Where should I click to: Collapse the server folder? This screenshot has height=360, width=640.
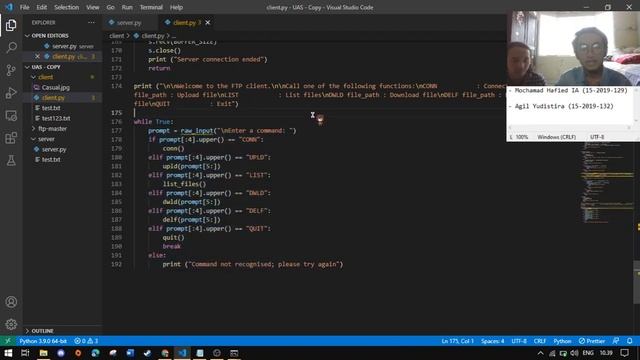46,139
